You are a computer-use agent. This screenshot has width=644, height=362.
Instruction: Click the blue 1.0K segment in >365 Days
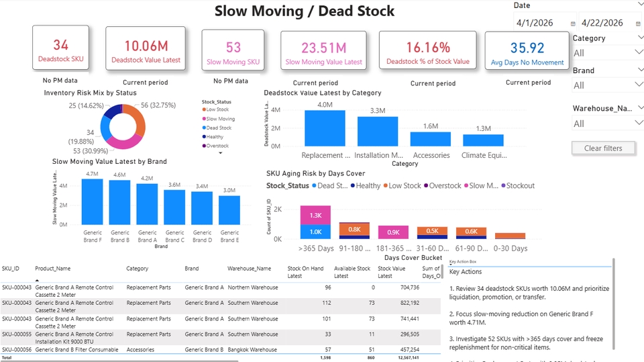(315, 232)
